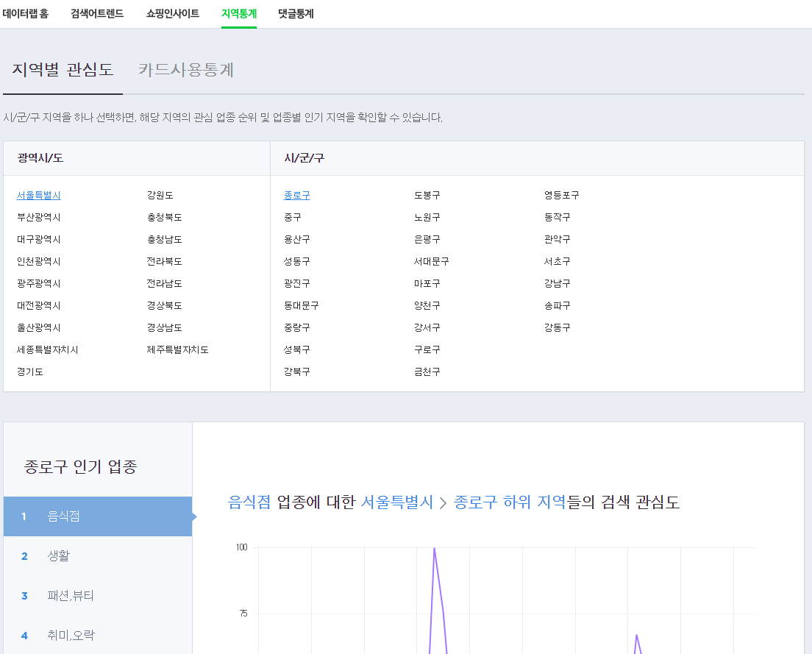Viewport: 812px width, 654px height.
Task: Switch to the 카드사용통계 sub-tab
Action: [186, 69]
